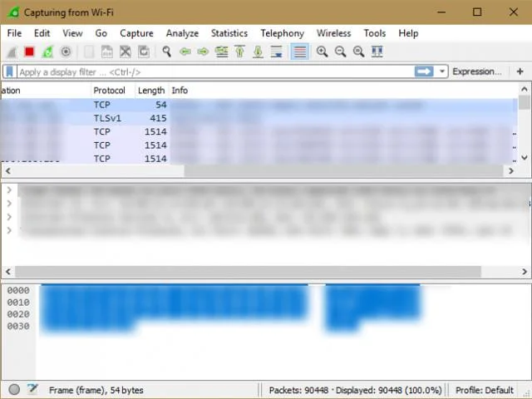Expand the first packet details tree row
Screen dimensions: 532x399
tap(9, 190)
